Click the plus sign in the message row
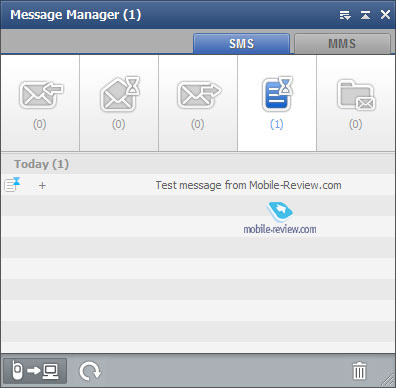The width and height of the screenshot is (396, 388). coord(42,186)
